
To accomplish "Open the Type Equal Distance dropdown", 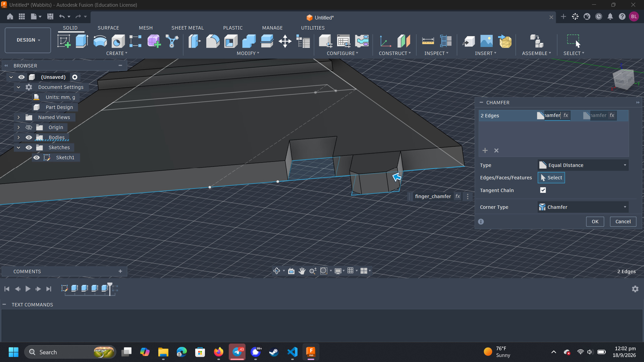I will [583, 165].
